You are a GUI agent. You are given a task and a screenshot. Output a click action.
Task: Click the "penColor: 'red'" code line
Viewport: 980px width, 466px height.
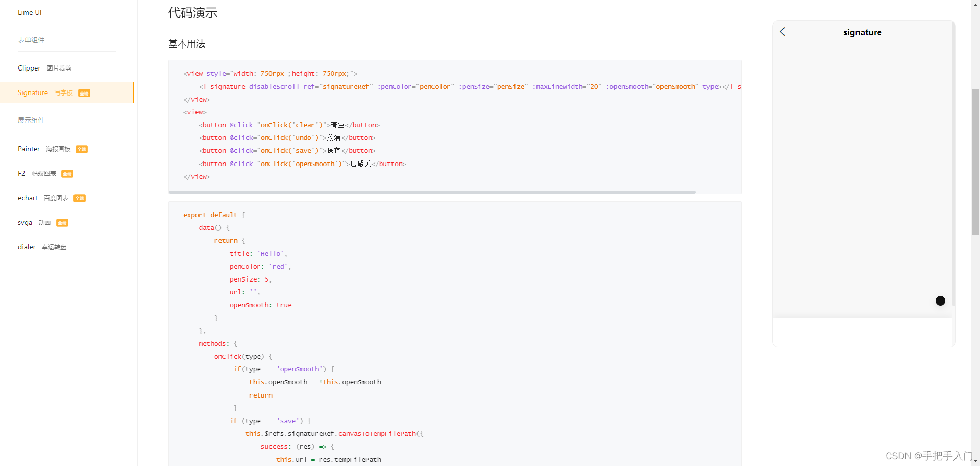(x=260, y=266)
